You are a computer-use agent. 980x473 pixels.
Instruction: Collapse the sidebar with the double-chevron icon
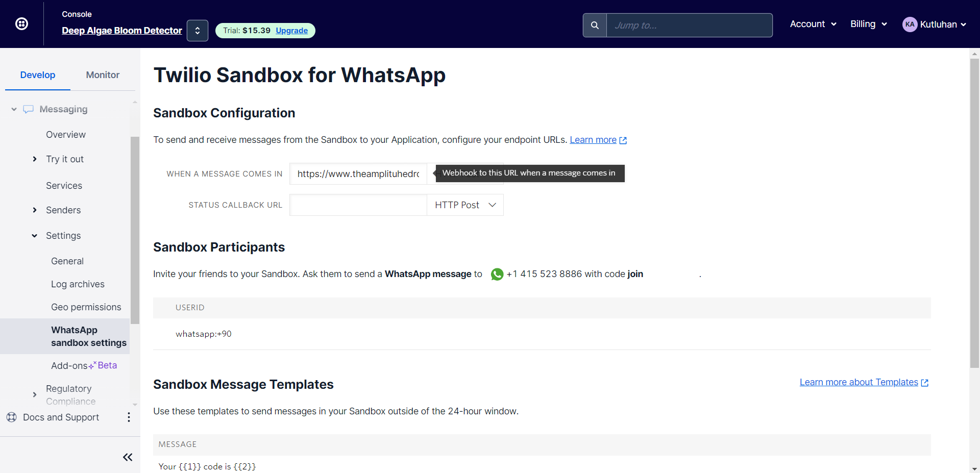tap(127, 457)
